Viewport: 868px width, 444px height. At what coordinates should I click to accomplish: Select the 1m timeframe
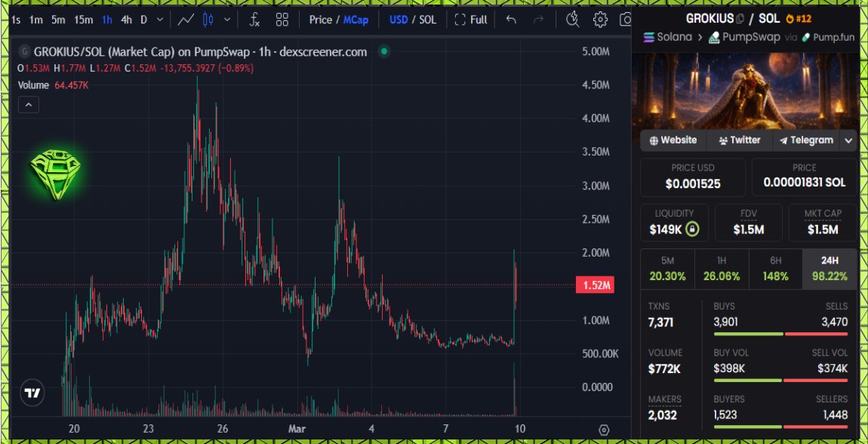point(36,20)
